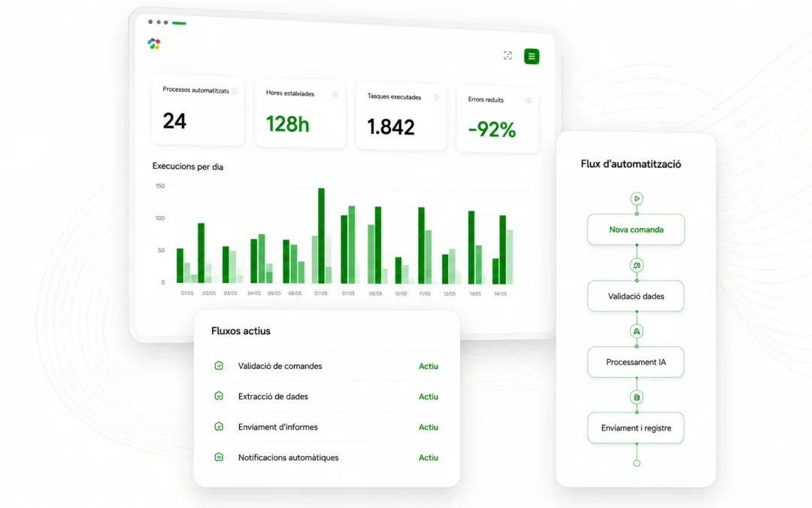812x508 pixels.
Task: Click the Execucions per dia chart title
Action: point(187,166)
